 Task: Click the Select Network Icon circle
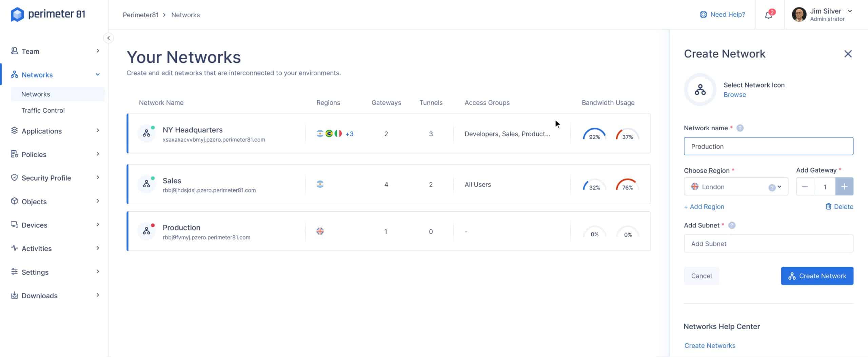[700, 90]
